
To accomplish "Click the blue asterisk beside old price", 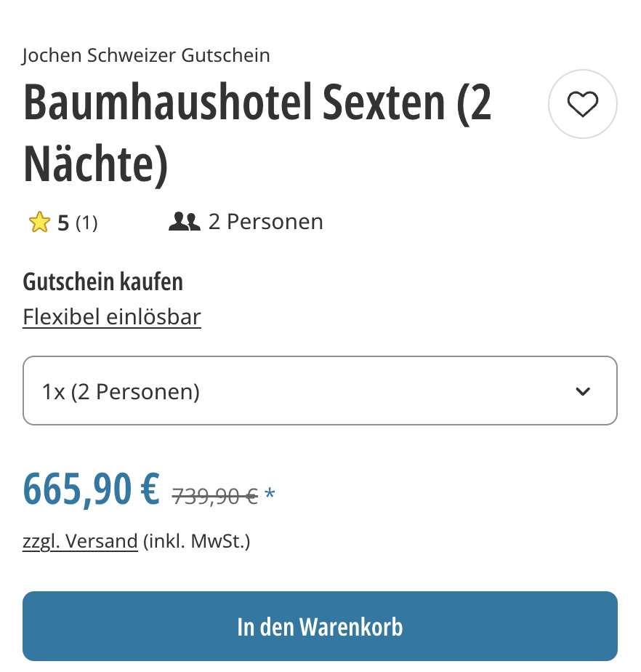I will 270,496.
